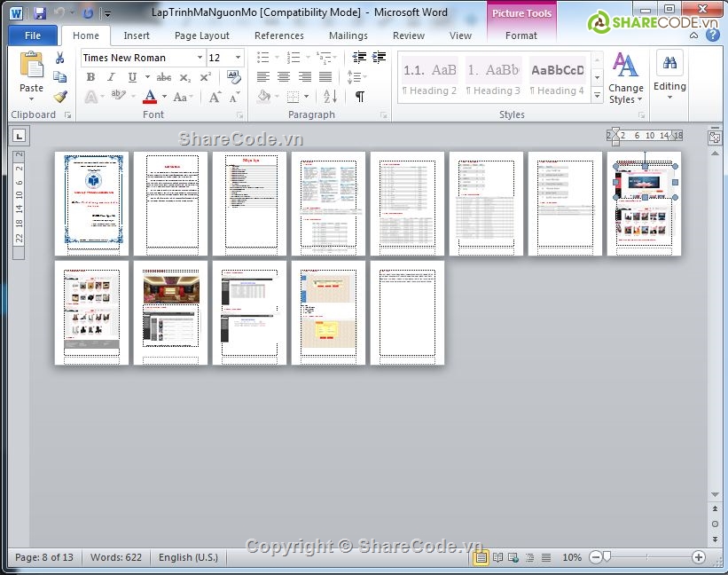
Task: Open the font name dropdown
Action: pos(200,58)
